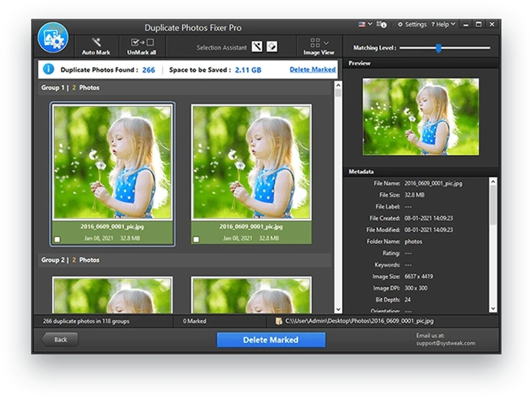Click the Bit Depth 24 value
This screenshot has width=532, height=397.
point(407,299)
